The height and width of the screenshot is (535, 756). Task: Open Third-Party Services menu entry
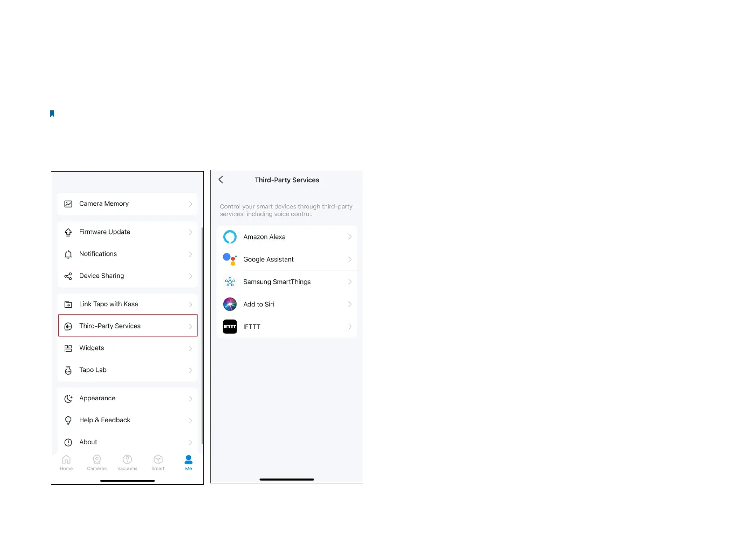[x=128, y=326]
